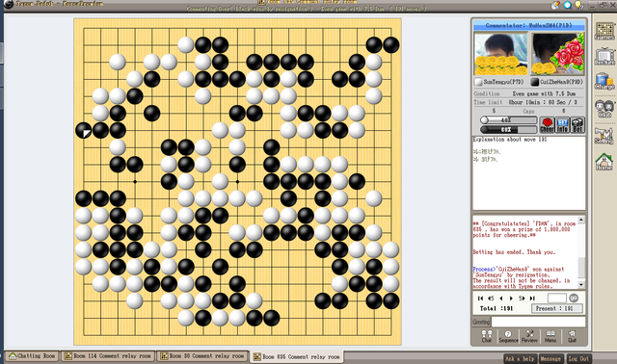The width and height of the screenshot is (617, 364).
Task: Select Room 635 Comment relay room tab
Action: pos(297,356)
